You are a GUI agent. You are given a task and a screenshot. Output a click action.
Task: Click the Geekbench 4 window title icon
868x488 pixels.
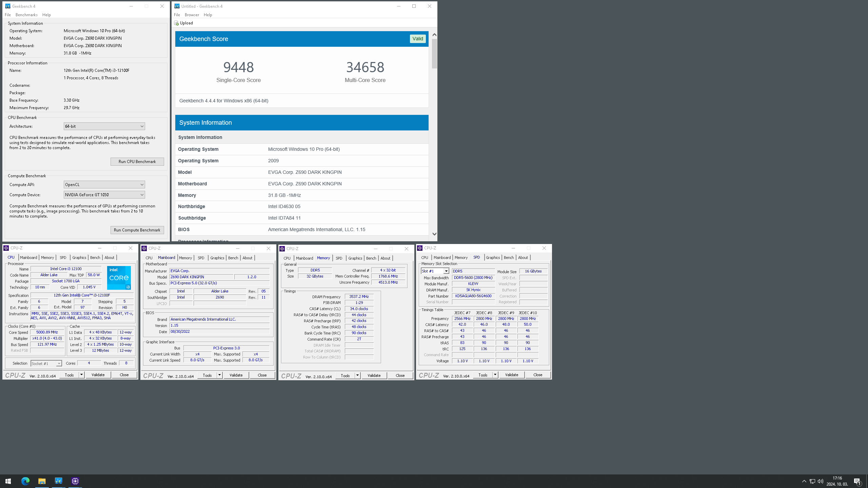coord(8,6)
